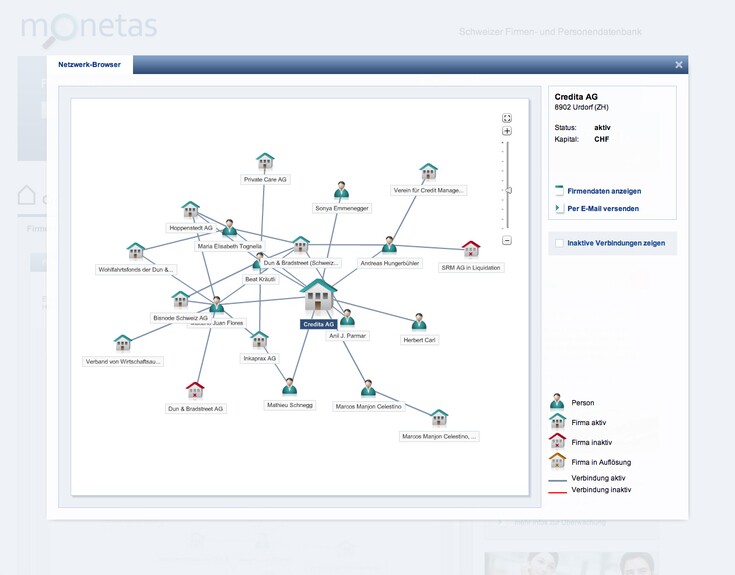Click the Marcos Manjon Celestino person icon
The height and width of the screenshot is (575, 735).
(x=368, y=389)
